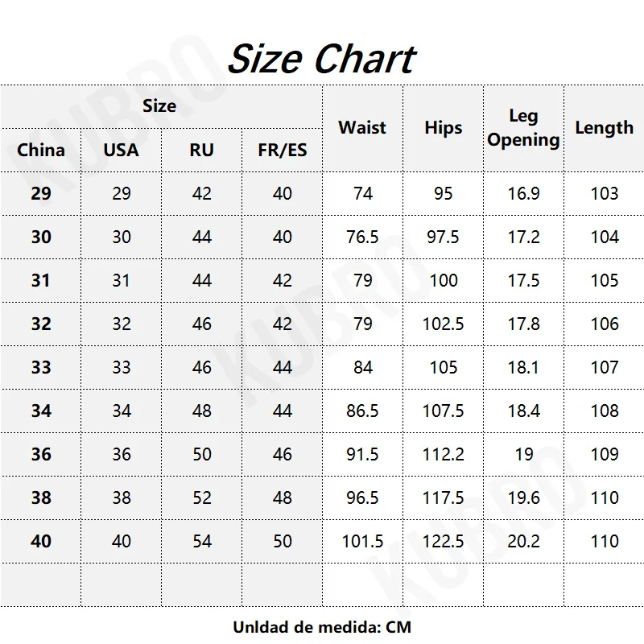Select China size 29 row label
The height and width of the screenshot is (644, 644).
pos(41,193)
